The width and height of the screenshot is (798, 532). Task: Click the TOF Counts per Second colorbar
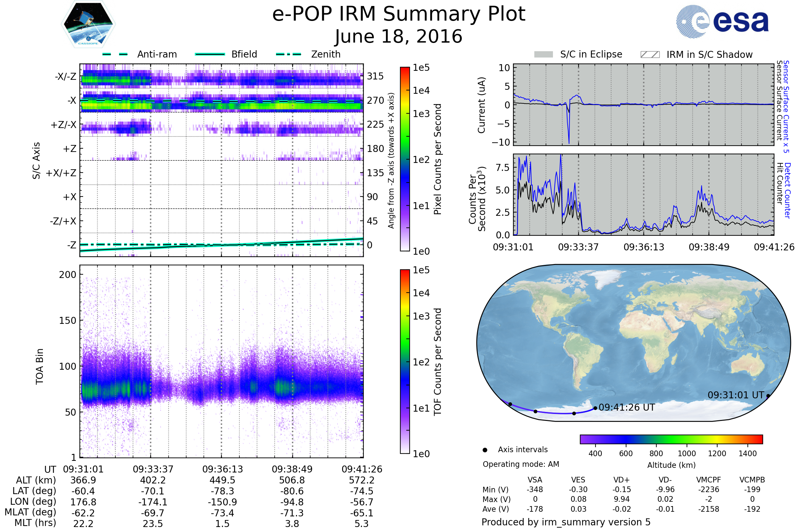click(x=405, y=361)
